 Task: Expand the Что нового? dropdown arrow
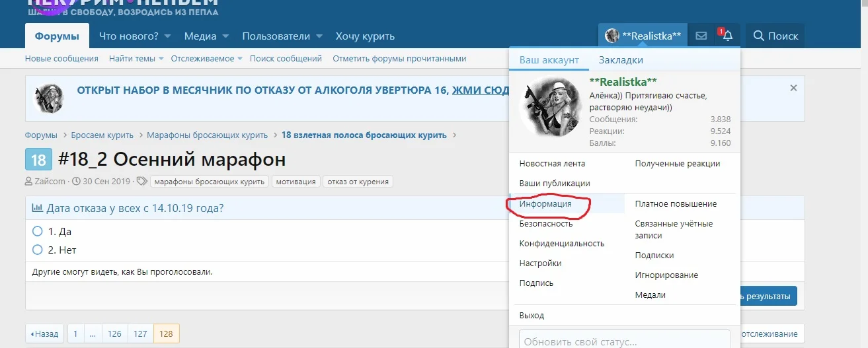167,36
